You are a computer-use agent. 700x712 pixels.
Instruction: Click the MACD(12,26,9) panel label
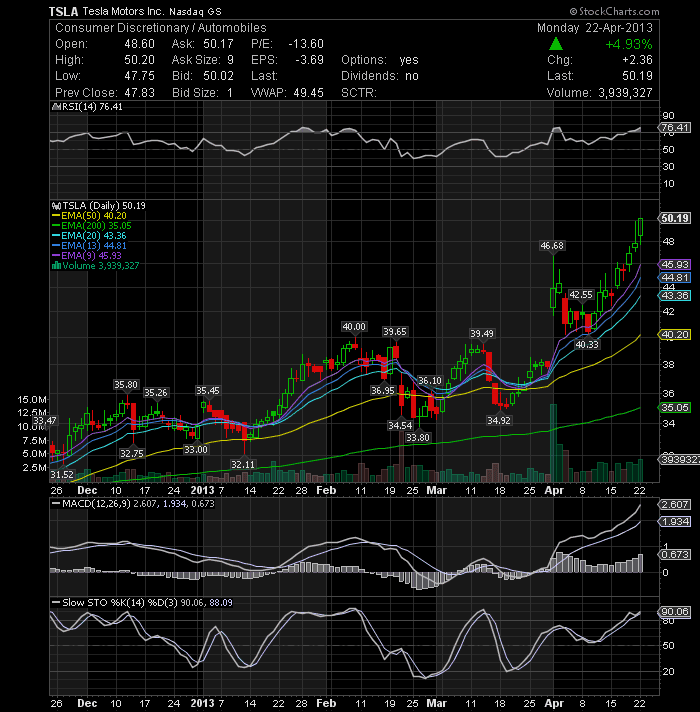click(x=96, y=504)
